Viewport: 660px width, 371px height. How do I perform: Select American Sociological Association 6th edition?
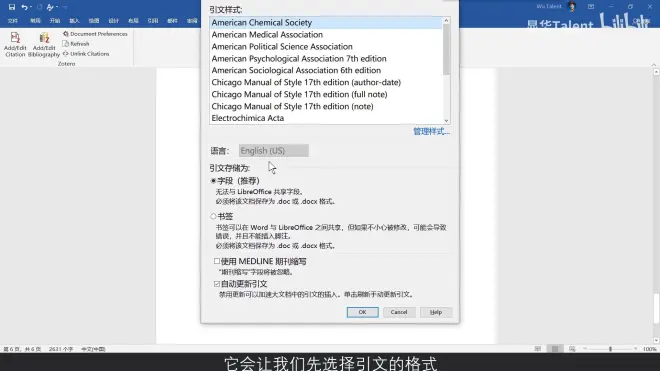click(326, 70)
